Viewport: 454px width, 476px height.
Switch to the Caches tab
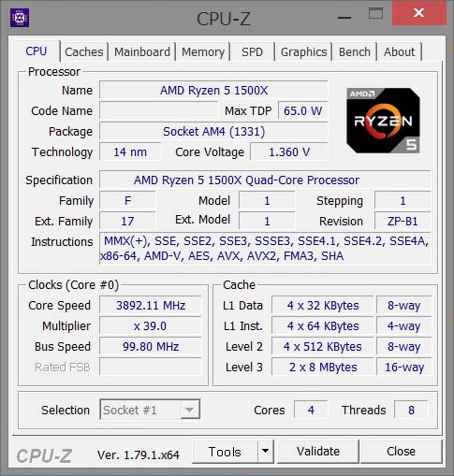click(x=84, y=51)
